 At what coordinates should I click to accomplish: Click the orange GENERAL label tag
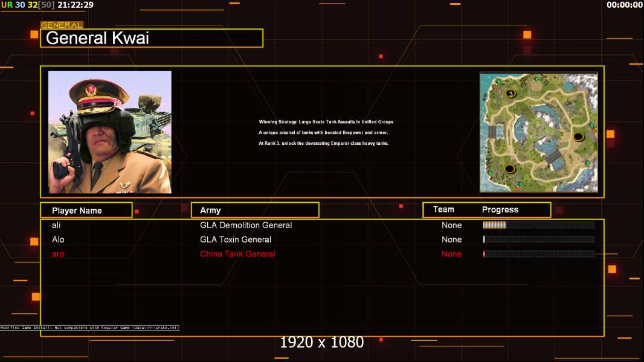coord(62,25)
